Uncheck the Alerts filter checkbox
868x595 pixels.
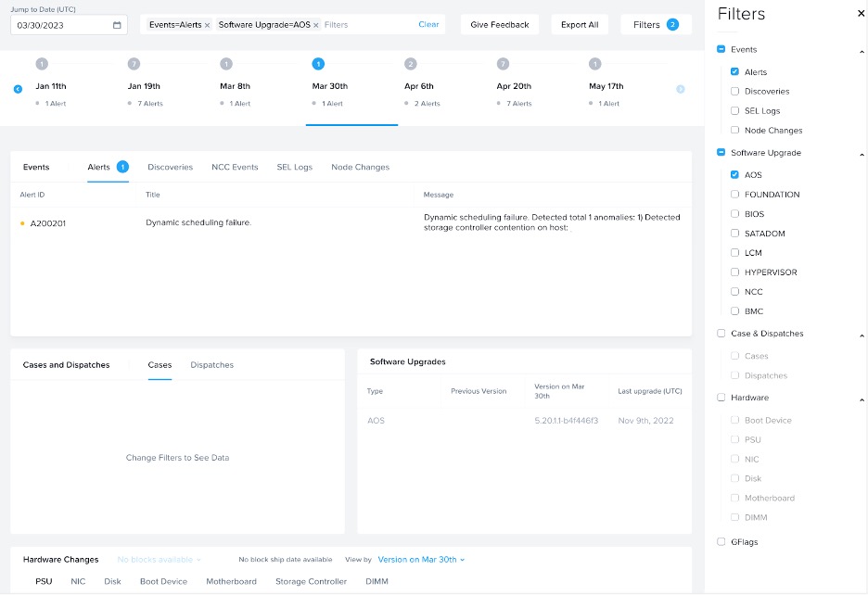pyautogui.click(x=734, y=71)
